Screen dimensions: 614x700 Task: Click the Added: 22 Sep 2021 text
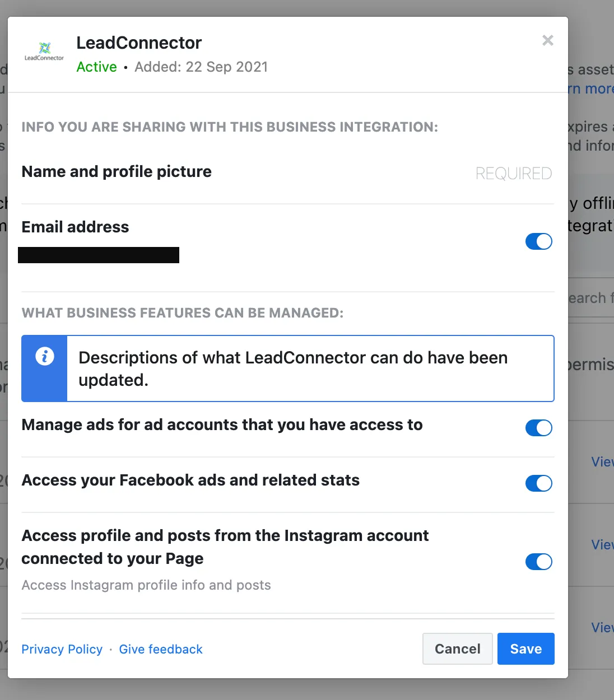pos(201,67)
